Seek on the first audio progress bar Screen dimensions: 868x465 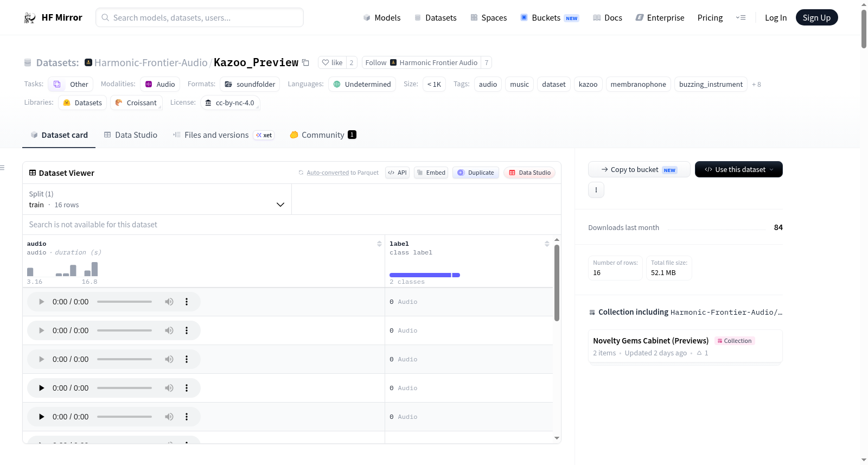(124, 302)
